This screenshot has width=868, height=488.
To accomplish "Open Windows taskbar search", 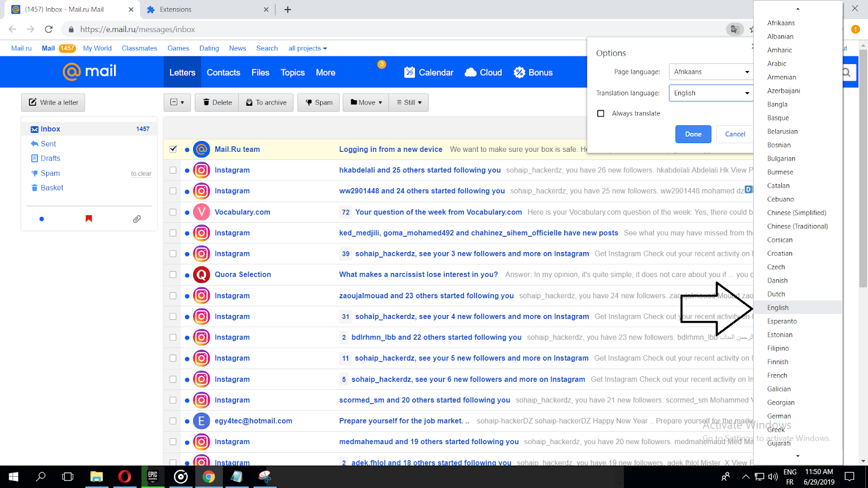I will [x=41, y=477].
